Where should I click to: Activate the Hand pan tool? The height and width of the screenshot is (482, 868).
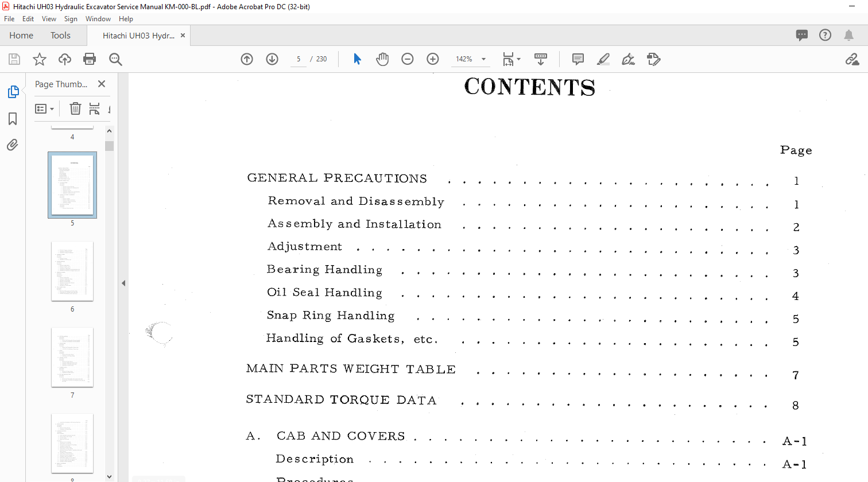pos(382,59)
